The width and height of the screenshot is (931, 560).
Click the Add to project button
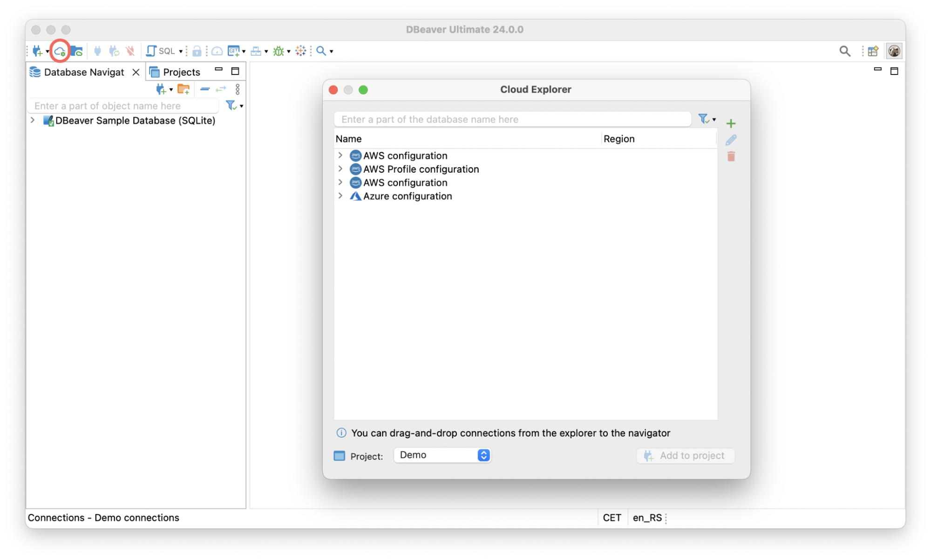pos(685,455)
